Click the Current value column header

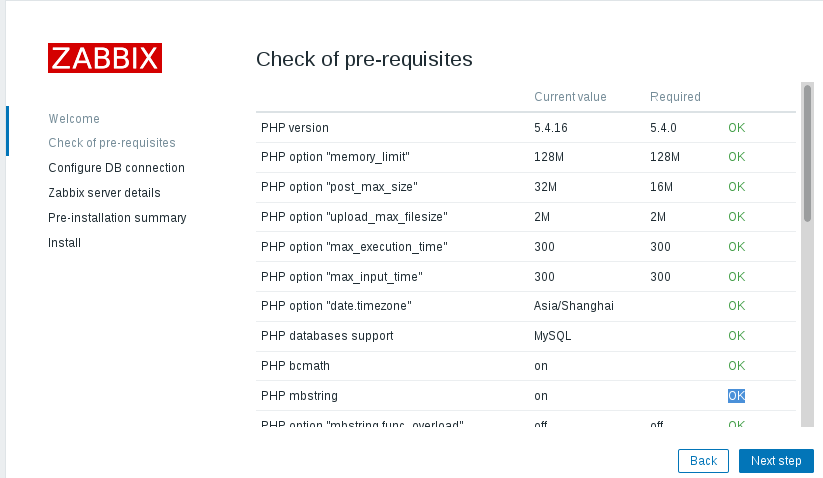570,97
